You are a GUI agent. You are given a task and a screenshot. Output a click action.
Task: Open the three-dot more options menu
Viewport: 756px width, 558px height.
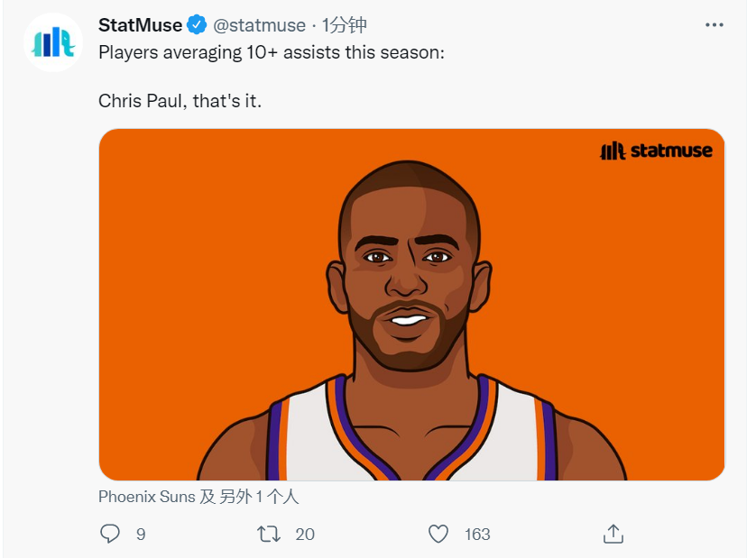pos(715,24)
